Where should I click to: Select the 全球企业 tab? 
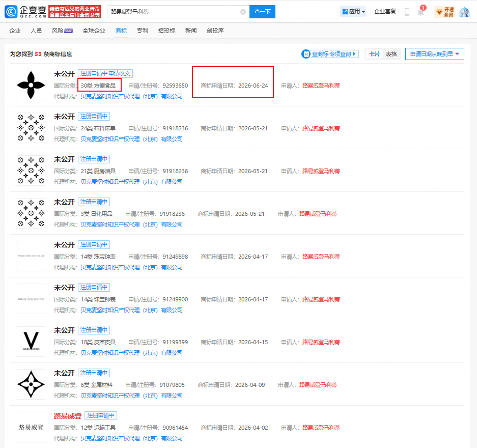pos(94,31)
